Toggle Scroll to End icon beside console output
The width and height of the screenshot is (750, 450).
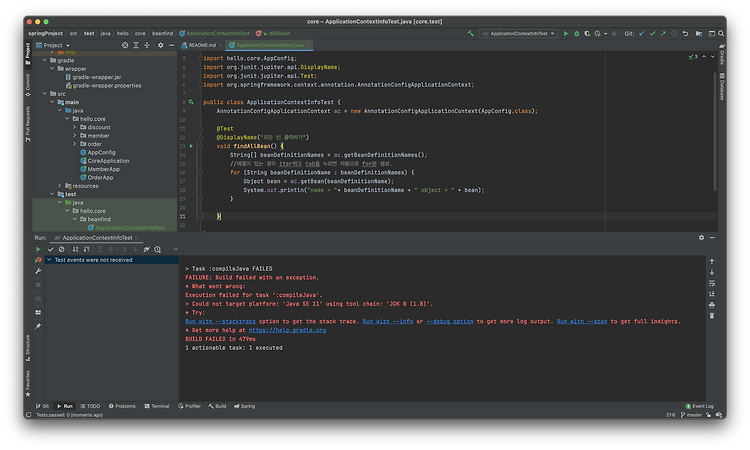pyautogui.click(x=712, y=294)
